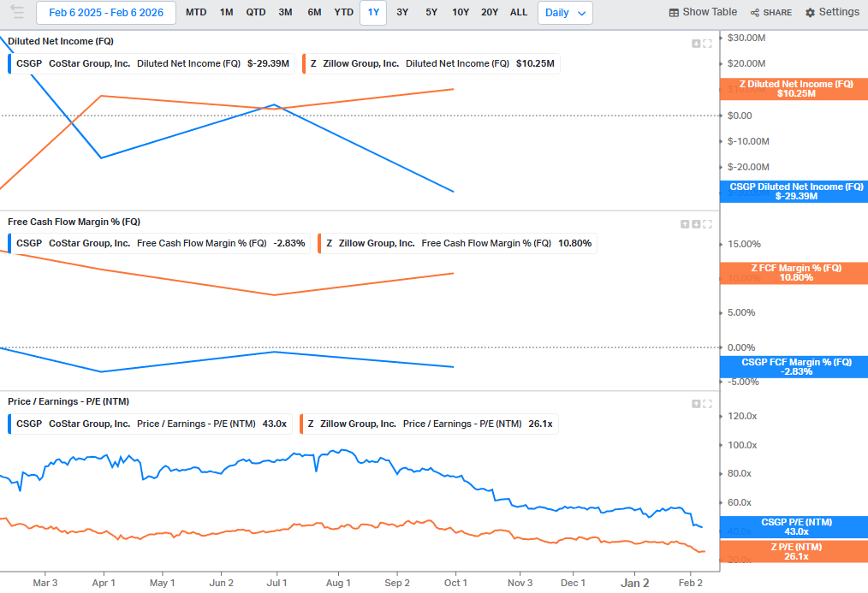This screenshot has height=593, width=868.
Task: Open the Settings menu
Action: 831,13
